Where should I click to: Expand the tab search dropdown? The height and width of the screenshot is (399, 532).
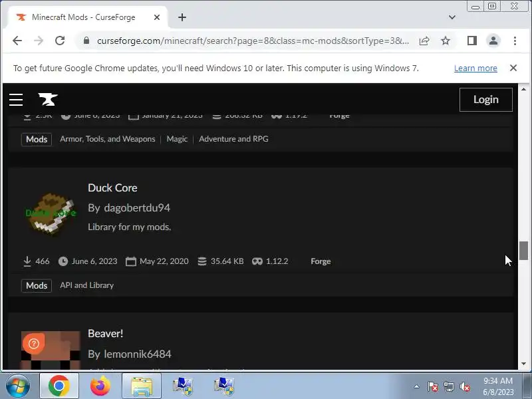click(452, 17)
